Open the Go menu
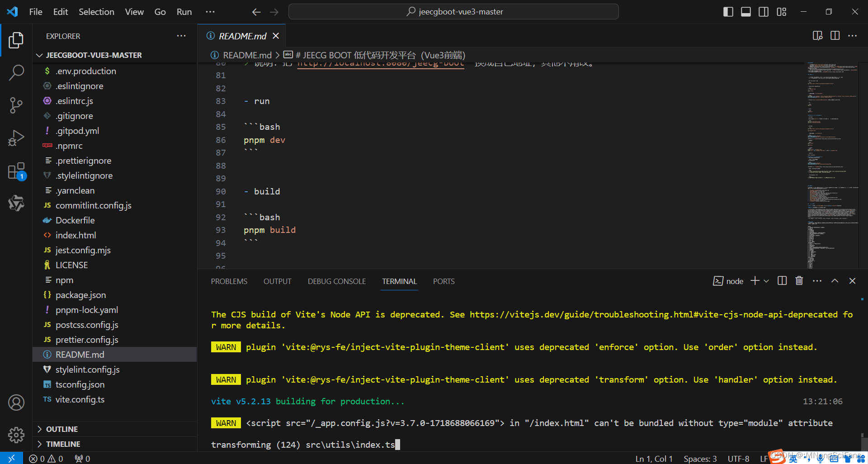Screen dimensions: 868x464 point(160,12)
